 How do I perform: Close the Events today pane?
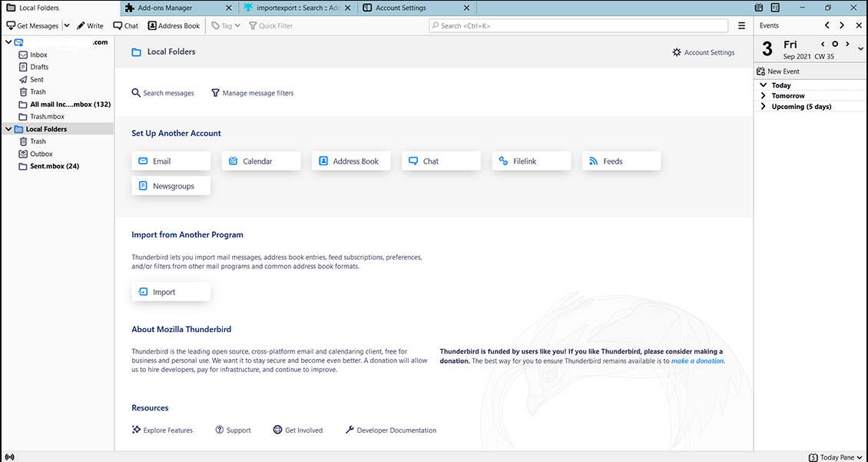[x=859, y=25]
